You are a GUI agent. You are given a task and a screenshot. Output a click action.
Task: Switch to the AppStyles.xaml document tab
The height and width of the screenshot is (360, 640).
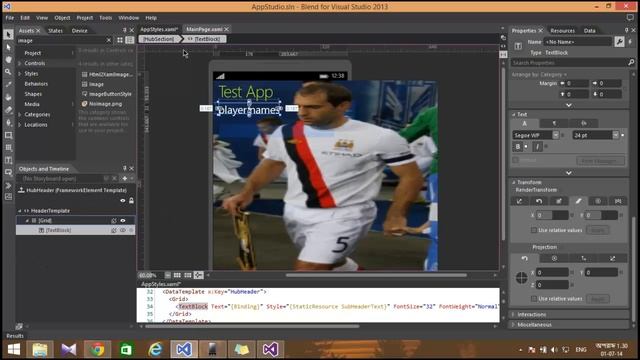(x=159, y=29)
